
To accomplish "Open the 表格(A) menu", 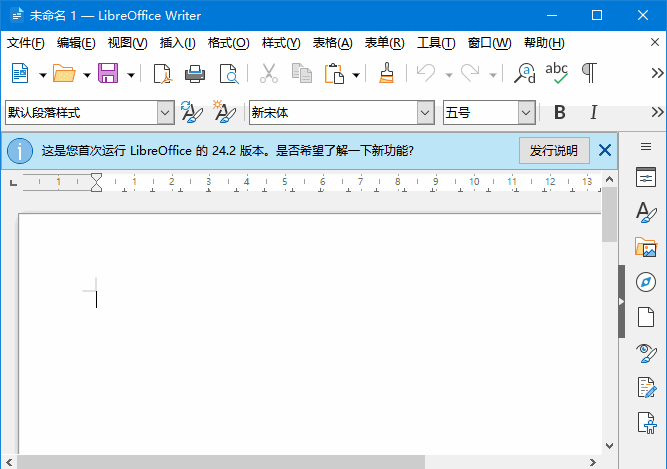I will coord(332,43).
